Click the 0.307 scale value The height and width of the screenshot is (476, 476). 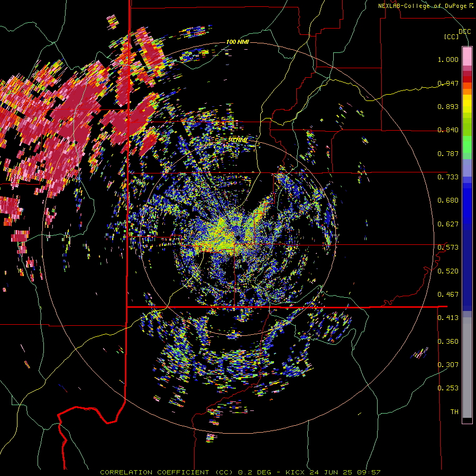click(448, 365)
